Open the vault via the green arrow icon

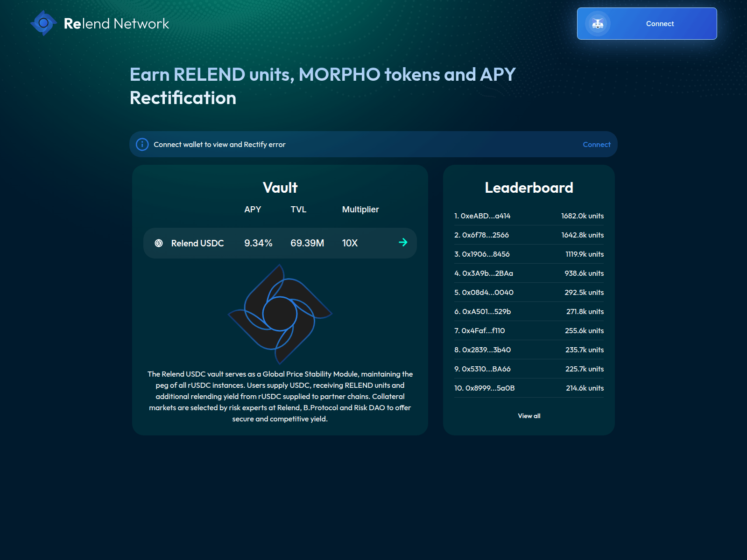point(403,242)
